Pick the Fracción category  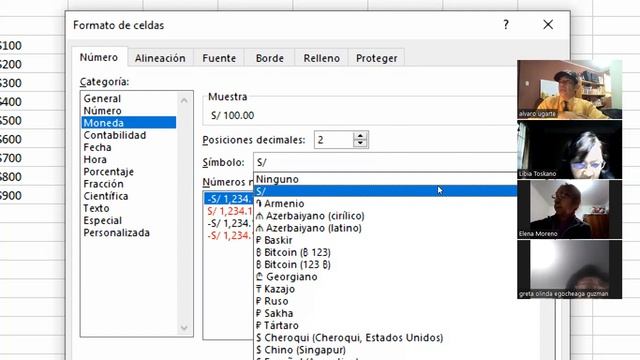(x=129, y=184)
